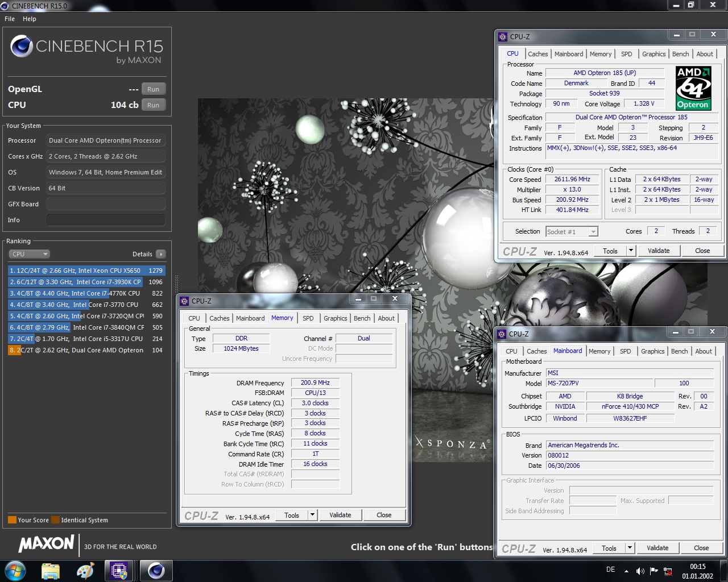Screen dimensions: 728x582
Task: Click DRAM Frequency value 200.9 MHz
Action: click(x=315, y=383)
